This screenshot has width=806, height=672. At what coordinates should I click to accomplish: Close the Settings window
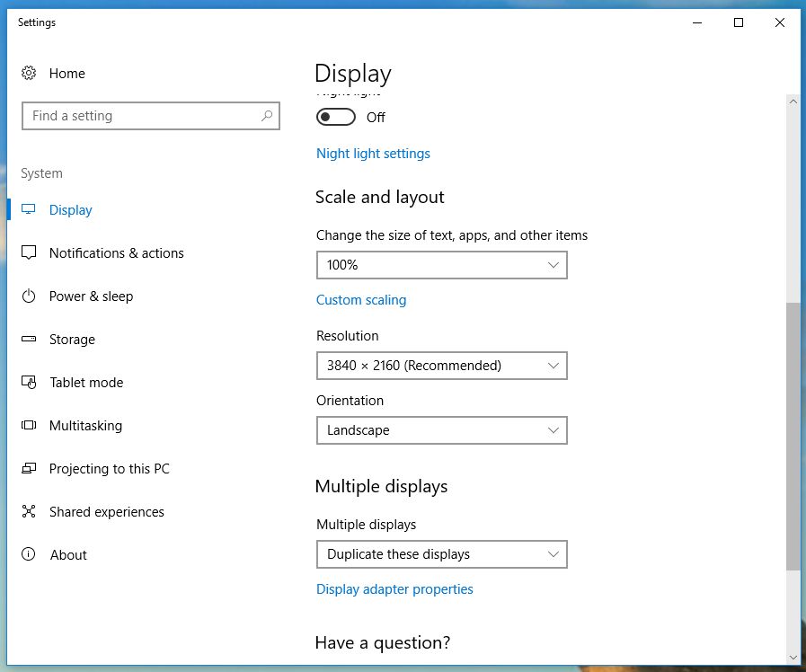coord(779,22)
